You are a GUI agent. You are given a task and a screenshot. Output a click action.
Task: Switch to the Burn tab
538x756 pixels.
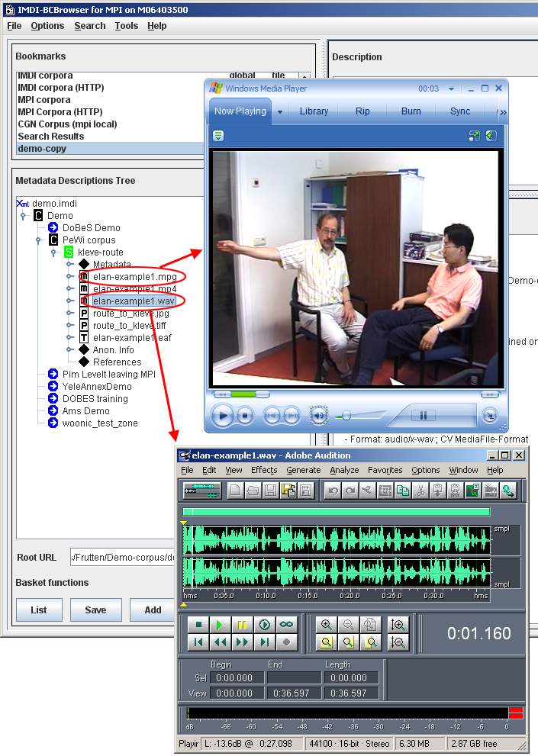coord(411,111)
